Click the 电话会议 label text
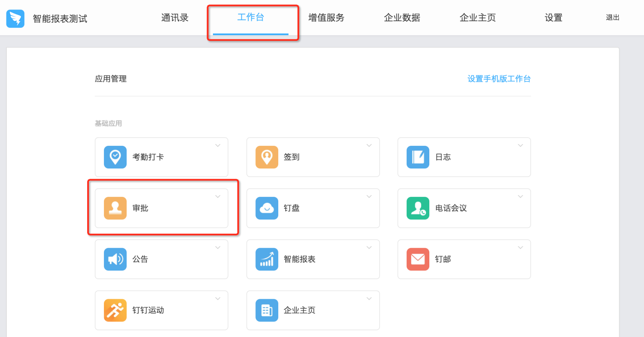 pyautogui.click(x=451, y=208)
